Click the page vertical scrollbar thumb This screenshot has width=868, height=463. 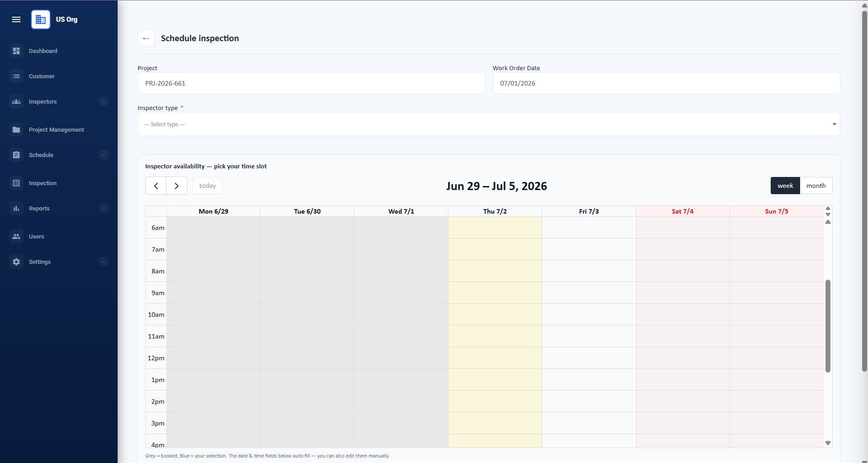(864, 190)
